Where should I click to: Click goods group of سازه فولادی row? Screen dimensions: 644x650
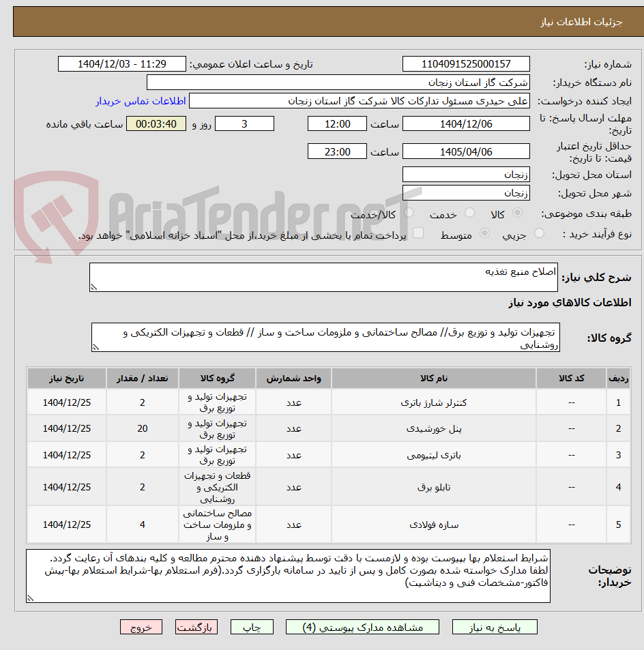[x=218, y=525]
